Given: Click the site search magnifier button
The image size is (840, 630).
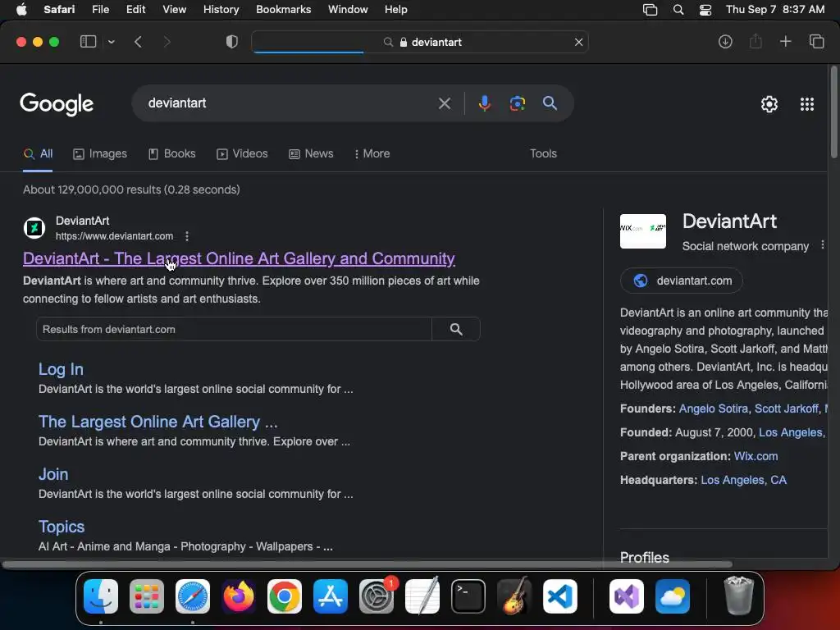Looking at the screenshot, I should pyautogui.click(x=456, y=329).
